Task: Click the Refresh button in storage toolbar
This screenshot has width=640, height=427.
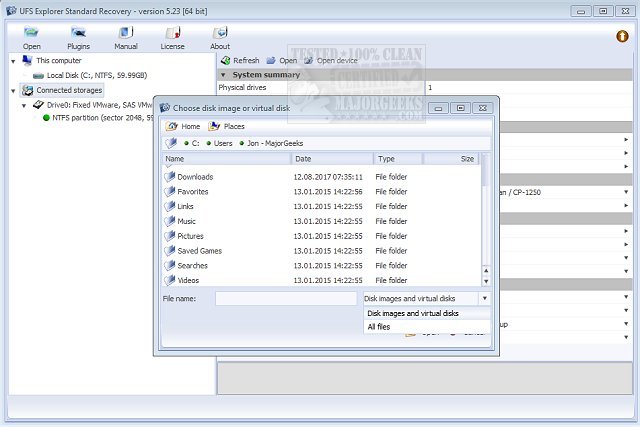Action: 240,60
